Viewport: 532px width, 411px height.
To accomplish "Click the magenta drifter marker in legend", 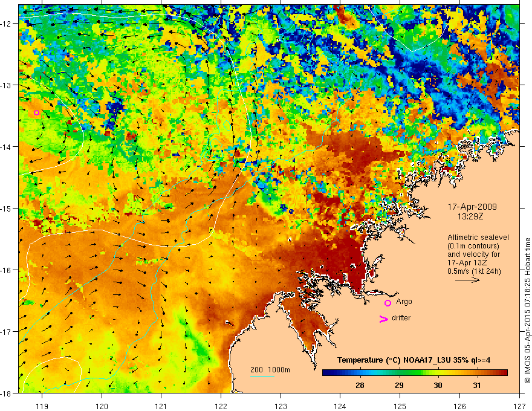I will click(383, 319).
